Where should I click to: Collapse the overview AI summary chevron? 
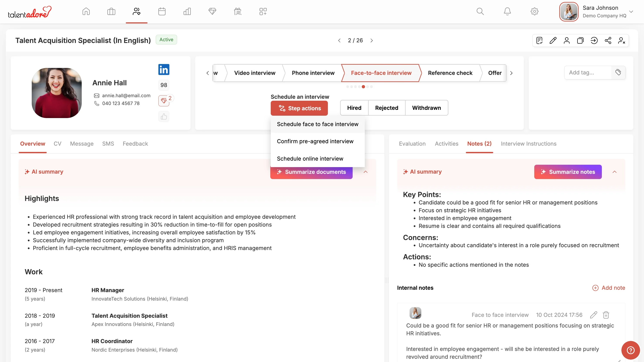coord(365,172)
